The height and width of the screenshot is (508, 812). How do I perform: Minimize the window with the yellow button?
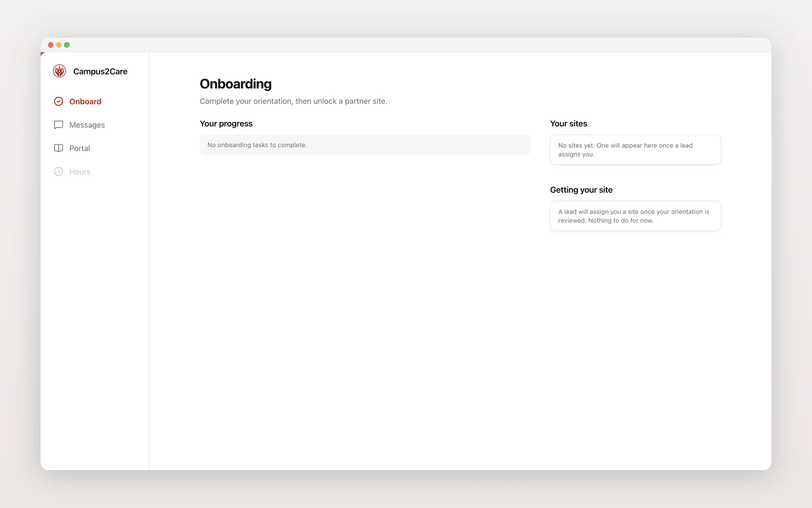tap(59, 45)
